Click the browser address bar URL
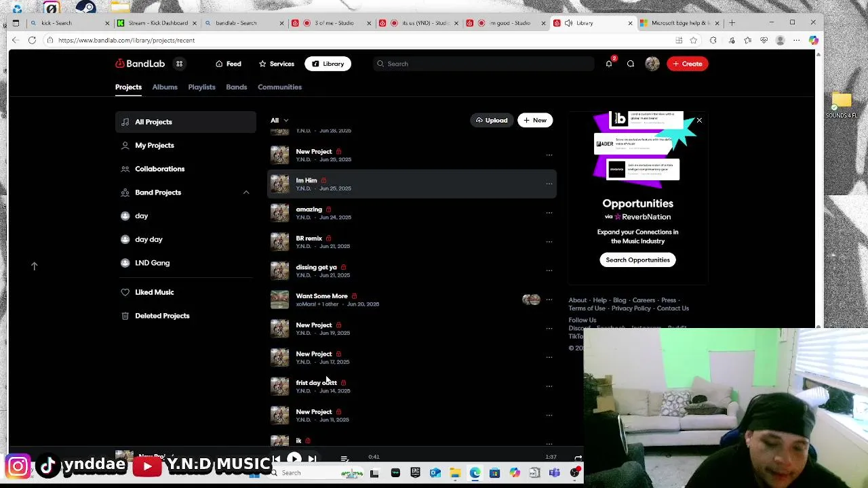 (126, 40)
